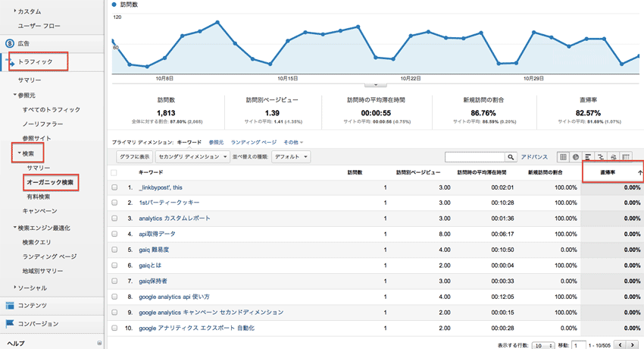Screen dimensions: 644x349
Task: Select the pivot table view icon
Action: click(x=626, y=157)
